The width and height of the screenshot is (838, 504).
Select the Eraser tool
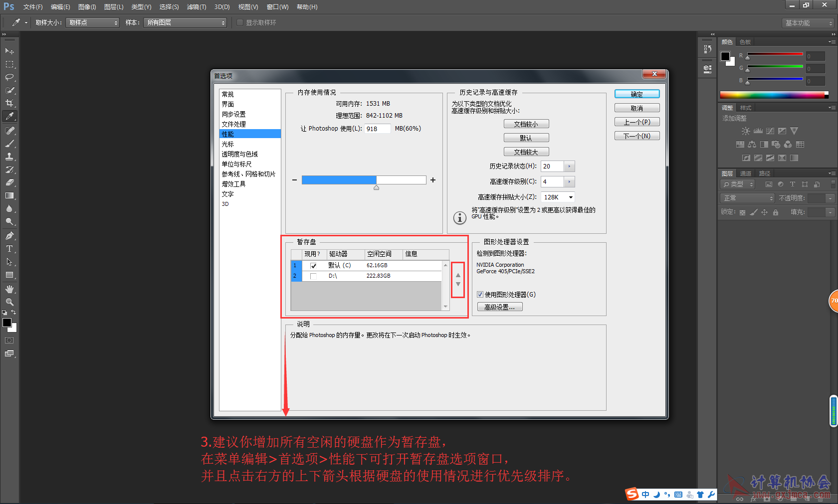click(9, 182)
